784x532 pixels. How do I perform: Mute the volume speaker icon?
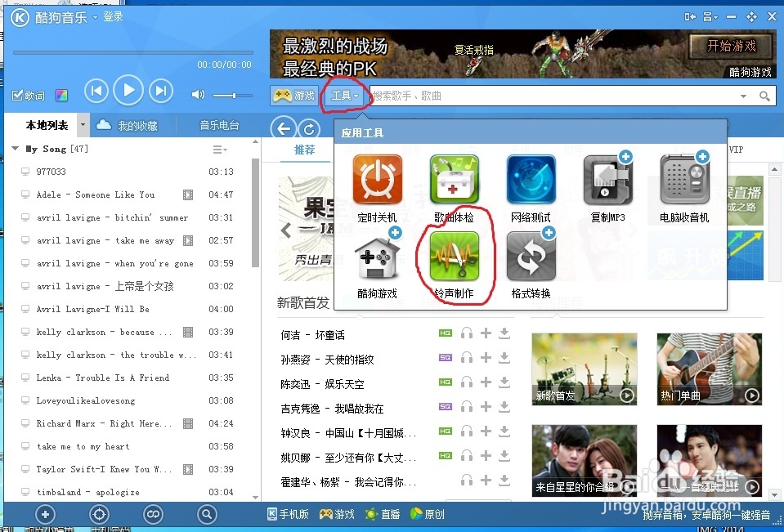[198, 95]
